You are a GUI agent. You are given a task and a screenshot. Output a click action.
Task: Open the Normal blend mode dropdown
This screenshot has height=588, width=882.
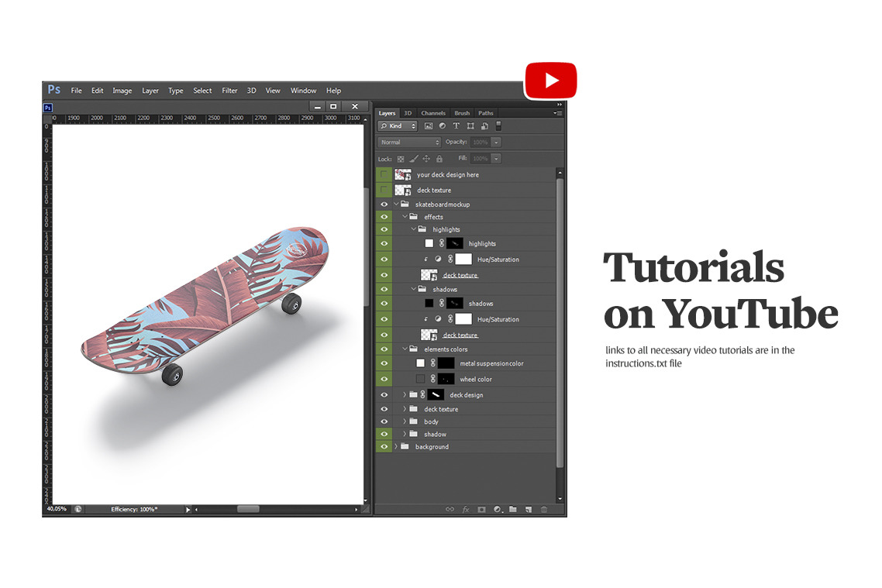point(409,143)
